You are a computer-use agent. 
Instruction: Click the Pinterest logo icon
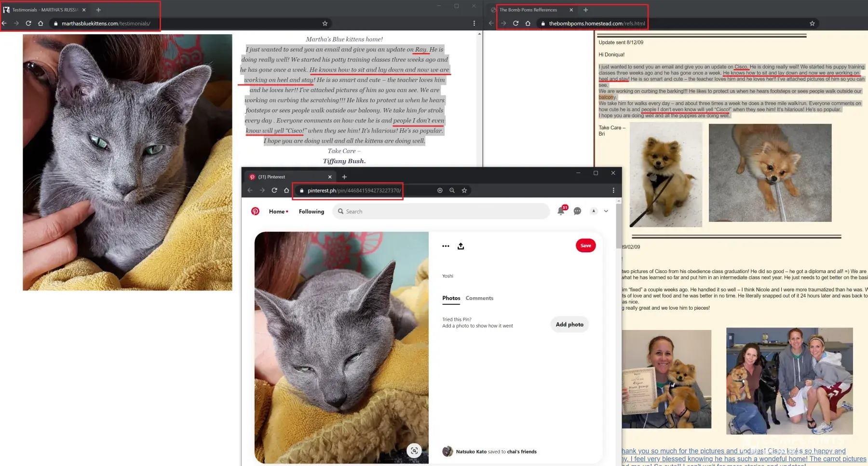click(x=255, y=211)
